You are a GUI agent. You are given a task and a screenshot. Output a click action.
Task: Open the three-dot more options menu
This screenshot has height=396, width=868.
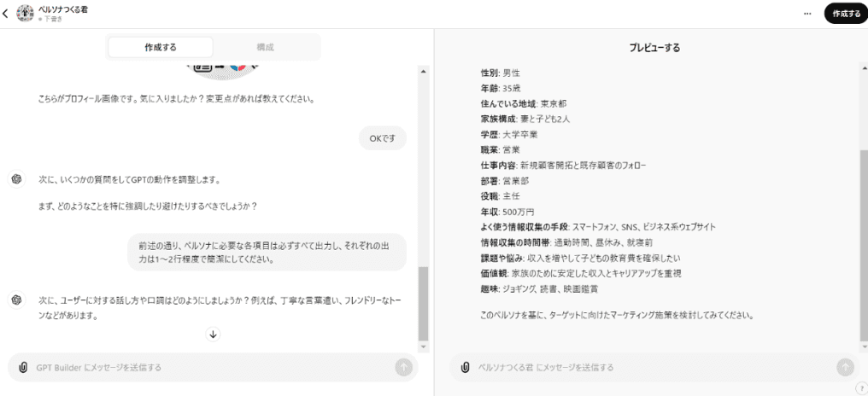pyautogui.click(x=807, y=14)
